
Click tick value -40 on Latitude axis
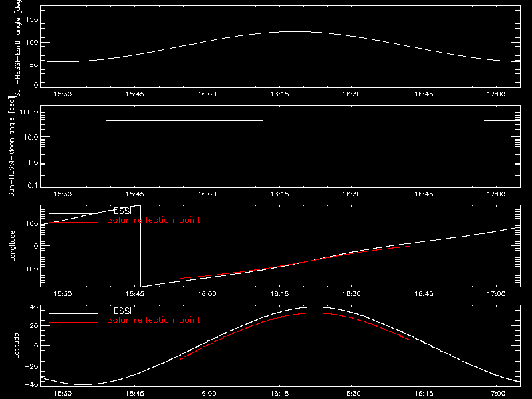coord(31,385)
